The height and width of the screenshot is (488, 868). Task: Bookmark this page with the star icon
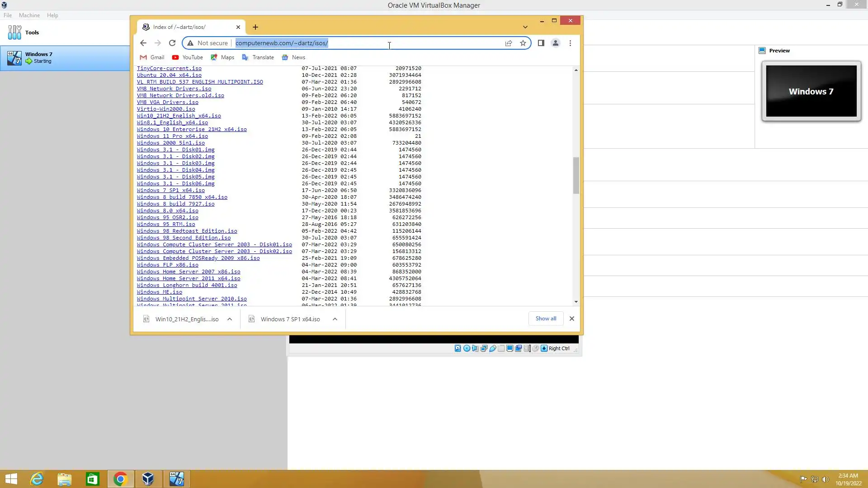[x=523, y=43]
